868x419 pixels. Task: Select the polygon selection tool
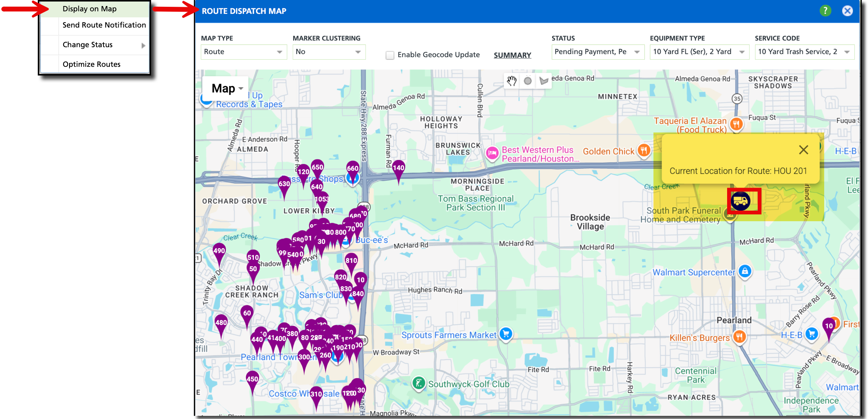(544, 81)
